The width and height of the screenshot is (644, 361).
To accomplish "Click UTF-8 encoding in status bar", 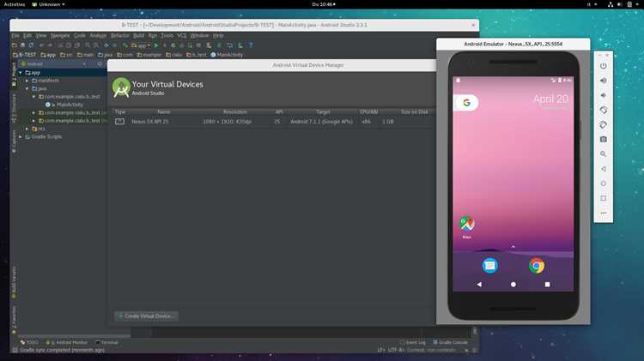I will (x=396, y=350).
